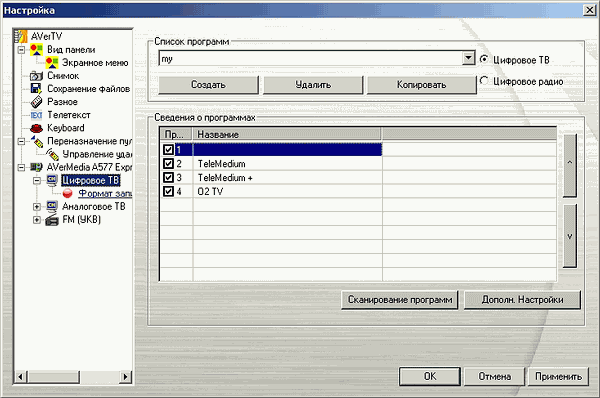Click the red Keyboard icon
600x398 pixels.
click(36, 128)
